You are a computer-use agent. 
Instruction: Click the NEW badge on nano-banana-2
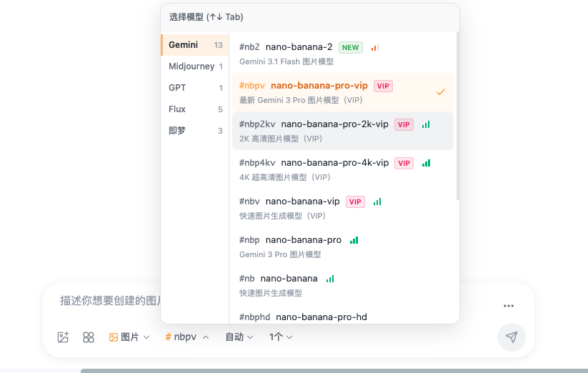[351, 47]
